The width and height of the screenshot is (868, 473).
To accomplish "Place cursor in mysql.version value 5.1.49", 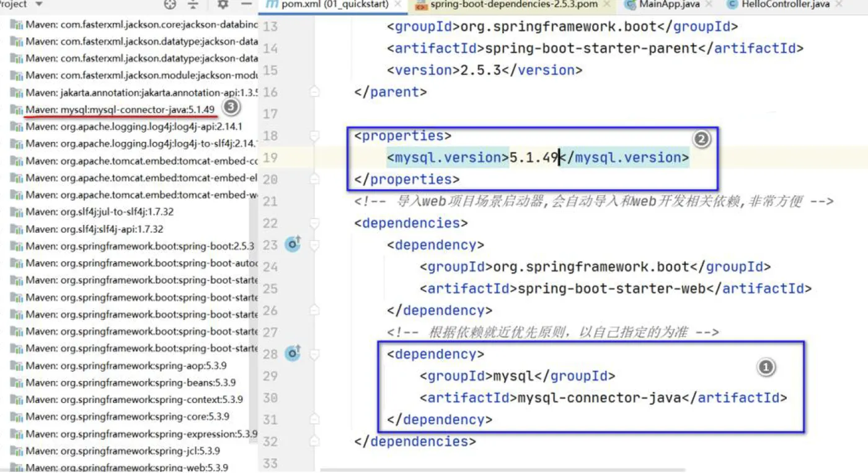I will point(534,157).
